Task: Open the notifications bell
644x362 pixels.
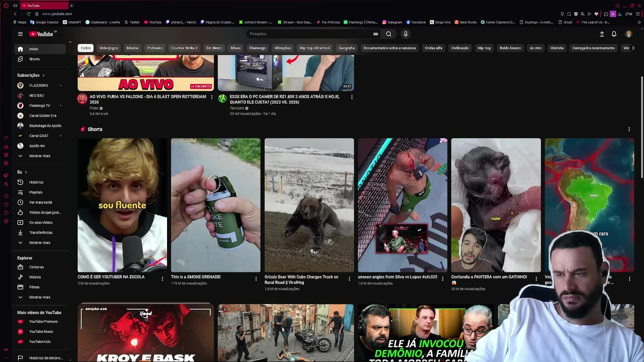Action: pos(614,34)
